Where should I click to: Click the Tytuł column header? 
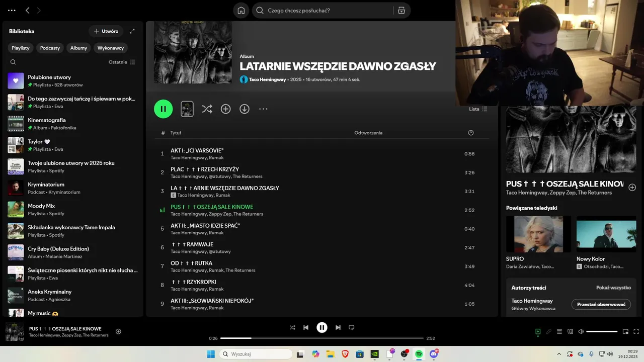click(176, 133)
